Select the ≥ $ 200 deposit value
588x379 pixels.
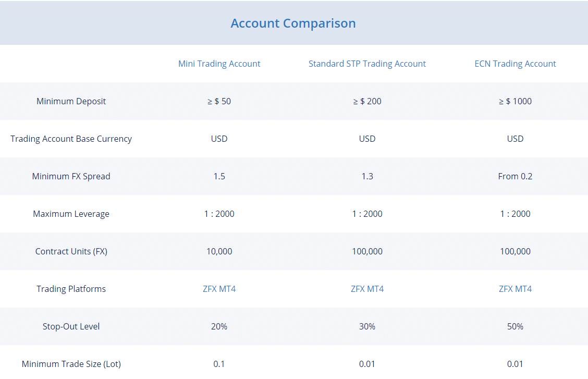[x=367, y=101]
